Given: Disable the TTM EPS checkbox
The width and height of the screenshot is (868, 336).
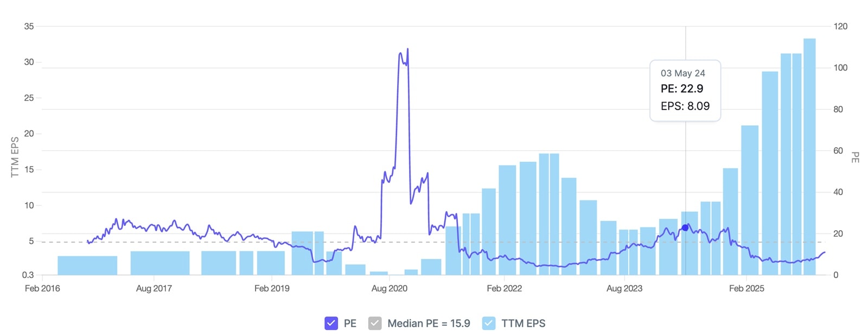Looking at the screenshot, I should tap(489, 324).
